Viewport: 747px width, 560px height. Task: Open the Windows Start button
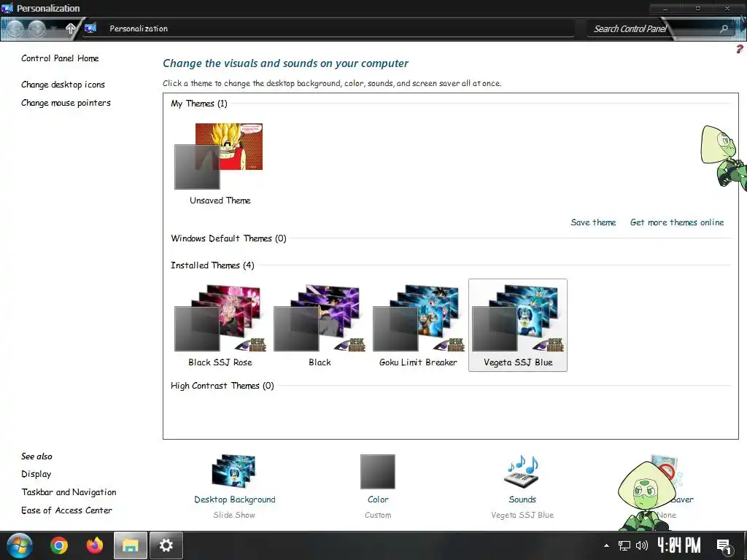[20, 545]
